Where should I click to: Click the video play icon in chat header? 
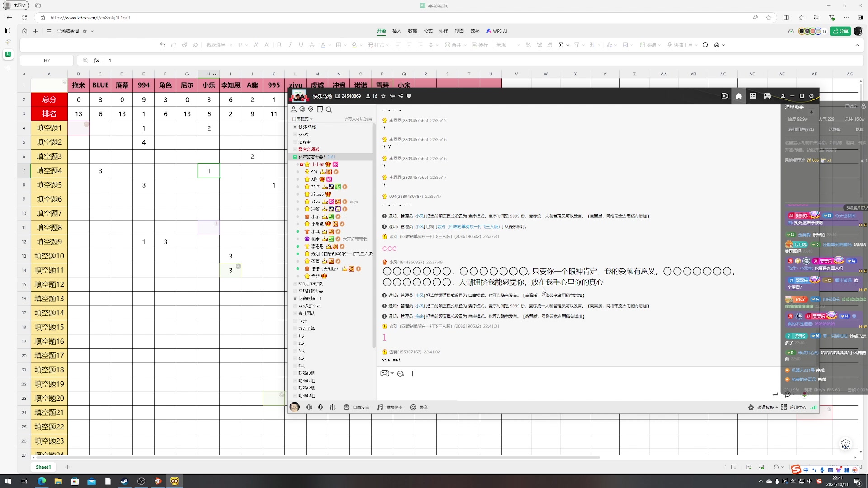pyautogui.click(x=725, y=96)
